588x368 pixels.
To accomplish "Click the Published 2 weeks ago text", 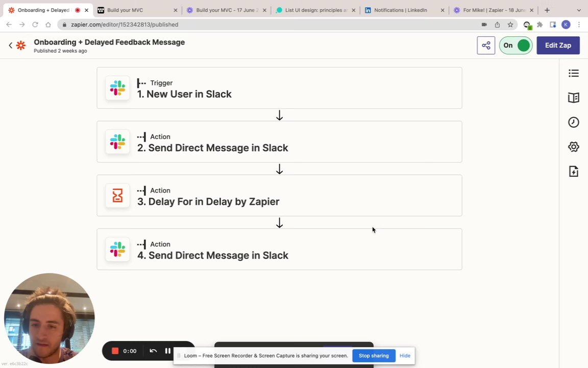I will 60,51.
